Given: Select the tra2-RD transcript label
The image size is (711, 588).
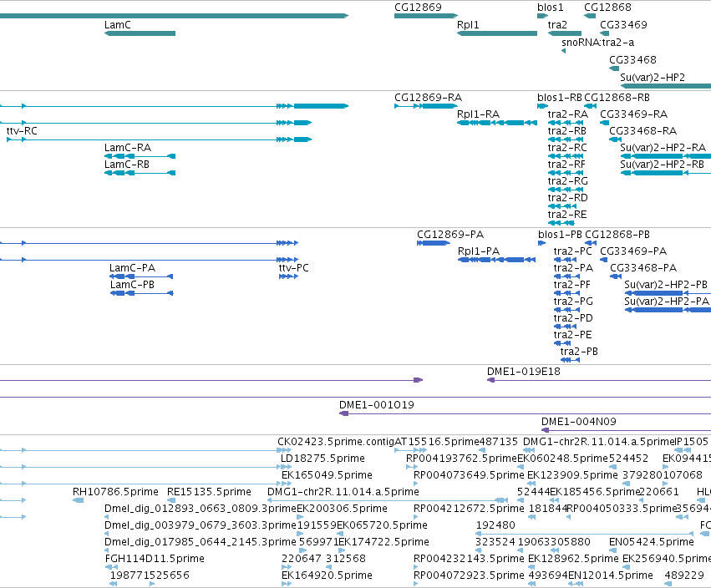Looking at the screenshot, I should click(567, 198).
